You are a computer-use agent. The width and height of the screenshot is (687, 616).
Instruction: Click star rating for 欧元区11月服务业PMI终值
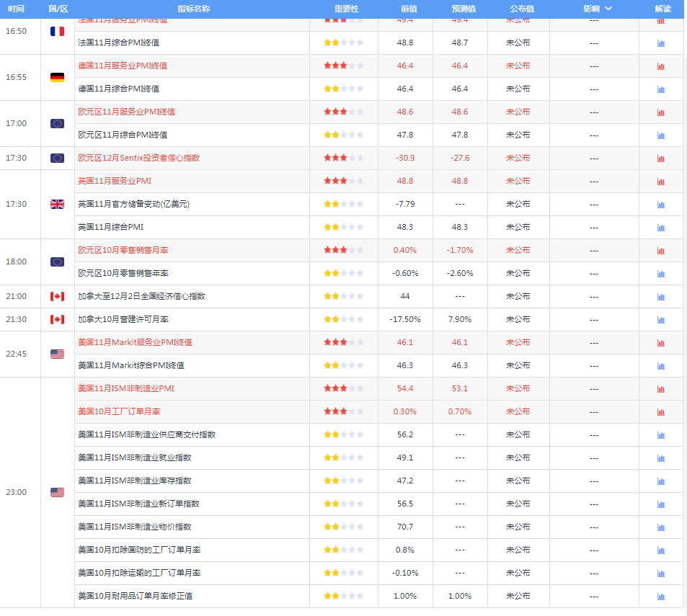343,112
